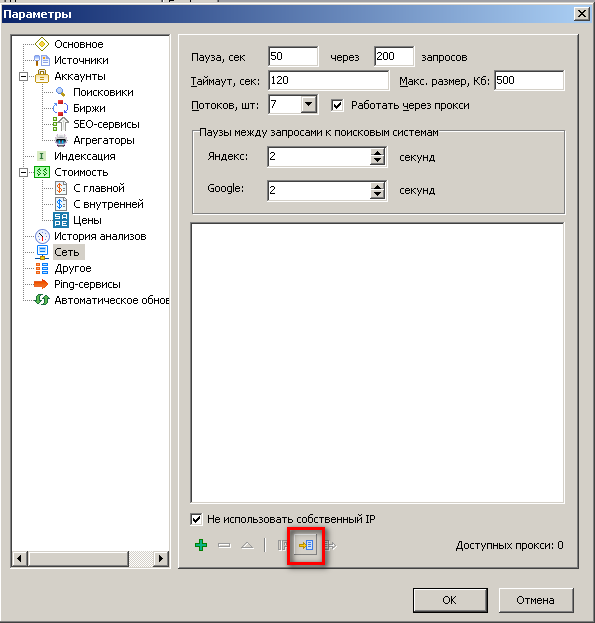Click the Доступных прокси: 0 status text
595x623 pixels.
[509, 545]
